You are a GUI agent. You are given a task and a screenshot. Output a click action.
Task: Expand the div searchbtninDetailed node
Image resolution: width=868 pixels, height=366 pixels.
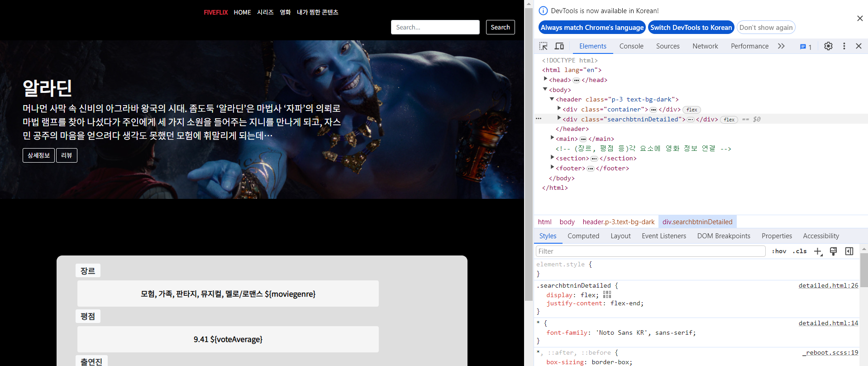[559, 118]
